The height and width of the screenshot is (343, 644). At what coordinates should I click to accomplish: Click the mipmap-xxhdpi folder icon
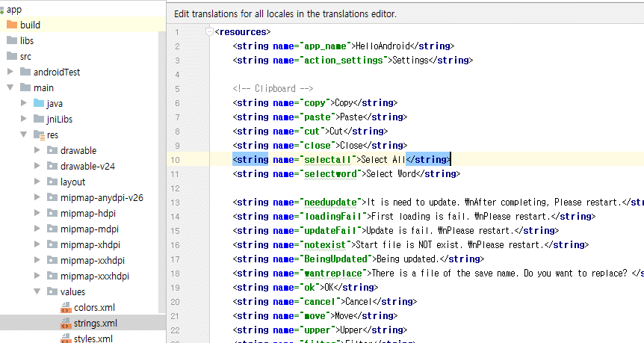(x=52, y=260)
